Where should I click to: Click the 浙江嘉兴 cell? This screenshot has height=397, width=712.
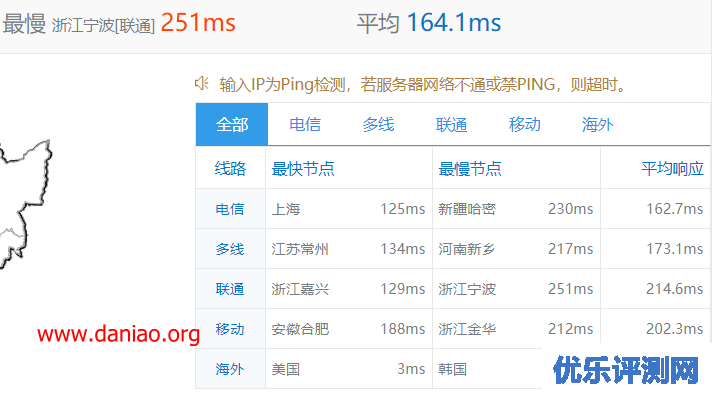300,289
